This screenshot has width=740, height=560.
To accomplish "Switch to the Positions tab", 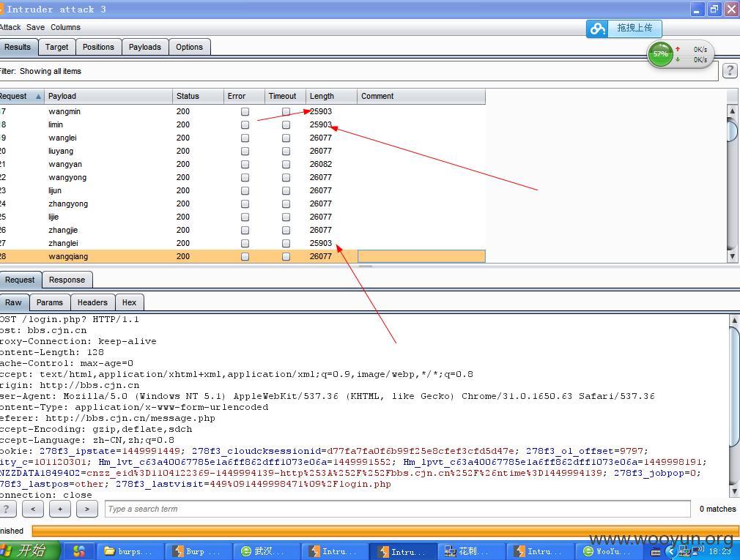I will pos(98,47).
